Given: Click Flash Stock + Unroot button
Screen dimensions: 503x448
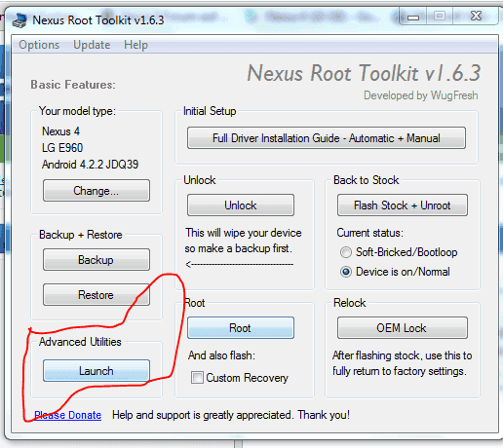Looking at the screenshot, I should pos(403,205).
